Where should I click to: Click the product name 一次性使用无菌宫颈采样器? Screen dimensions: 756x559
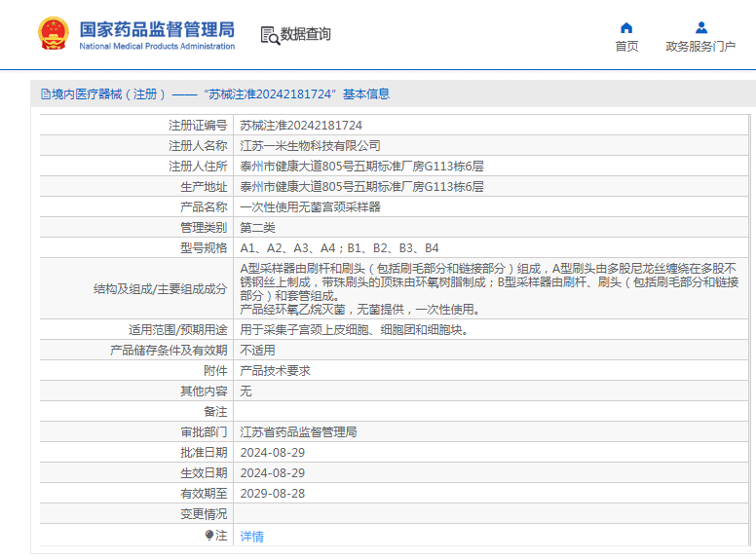pos(310,207)
